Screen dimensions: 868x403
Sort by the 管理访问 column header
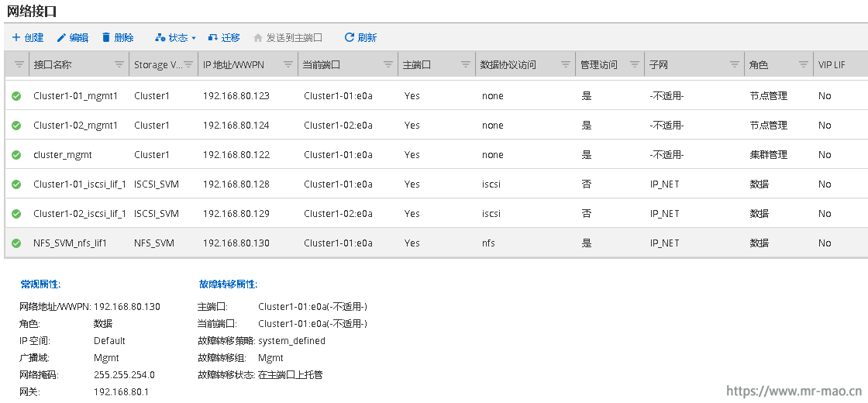599,65
